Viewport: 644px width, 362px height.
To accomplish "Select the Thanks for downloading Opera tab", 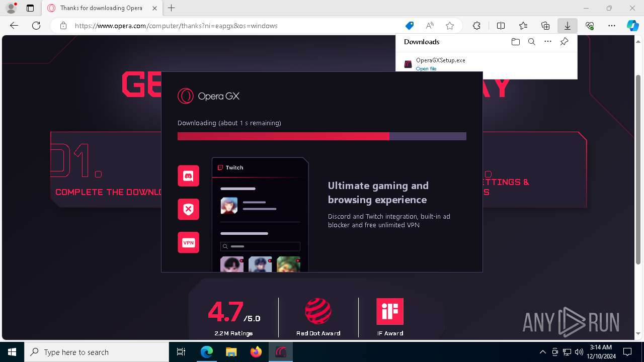I will click(101, 8).
